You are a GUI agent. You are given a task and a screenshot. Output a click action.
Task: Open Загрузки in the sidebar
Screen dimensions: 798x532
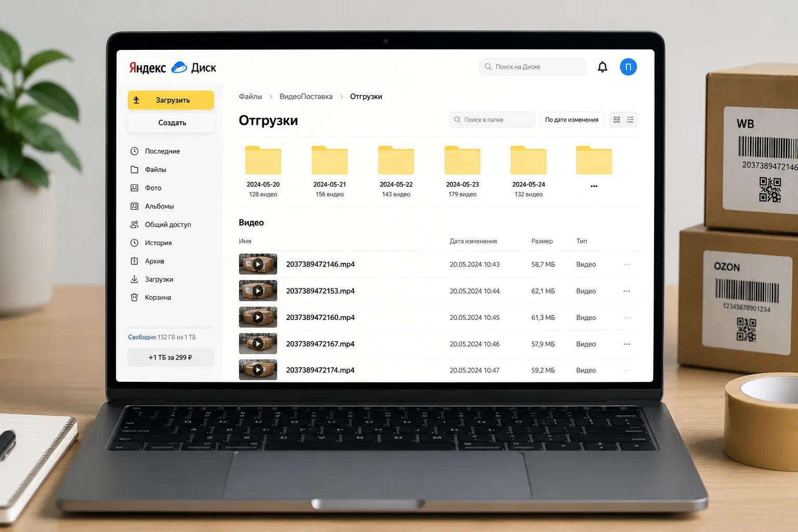point(159,279)
